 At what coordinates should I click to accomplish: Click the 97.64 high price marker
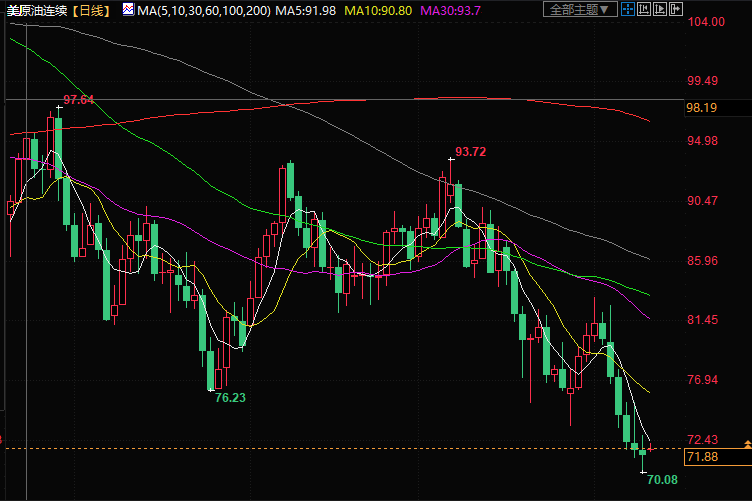pos(78,100)
